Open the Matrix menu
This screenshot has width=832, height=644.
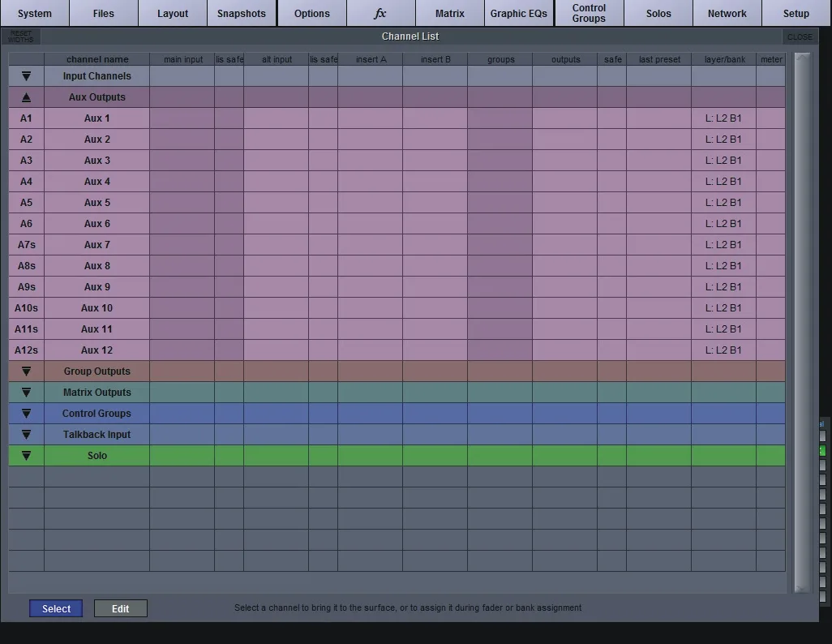tap(450, 13)
